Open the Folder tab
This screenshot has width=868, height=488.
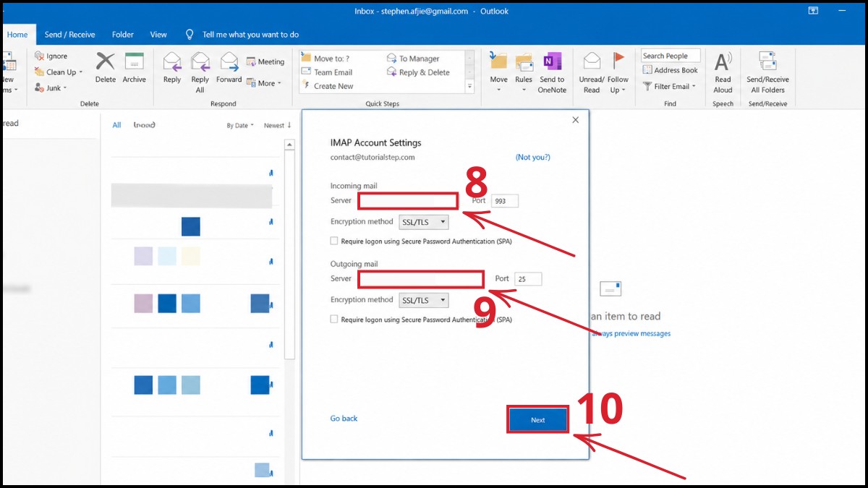(x=123, y=34)
